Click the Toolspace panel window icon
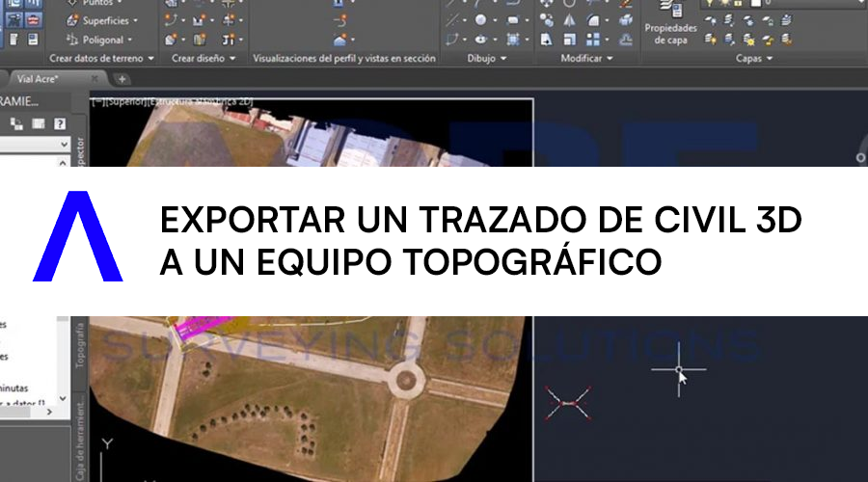 click(39, 123)
